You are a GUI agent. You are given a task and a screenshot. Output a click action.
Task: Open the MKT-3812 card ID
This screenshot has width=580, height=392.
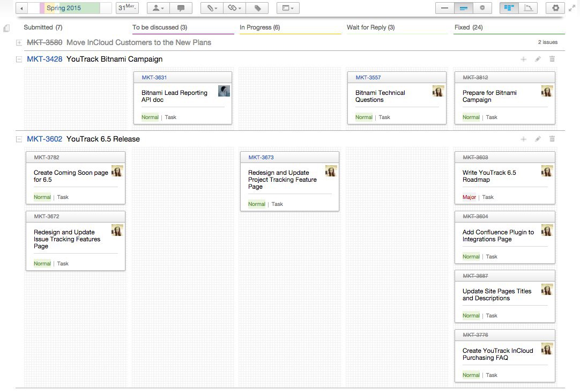[475, 77]
